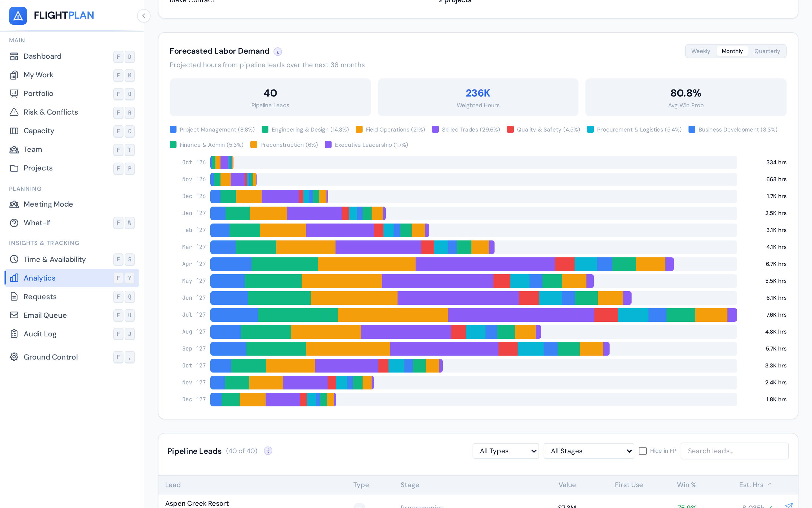This screenshot has height=508, width=812.
Task: Click the Finance & Admin (5.3%) legend label
Action: tap(211, 145)
